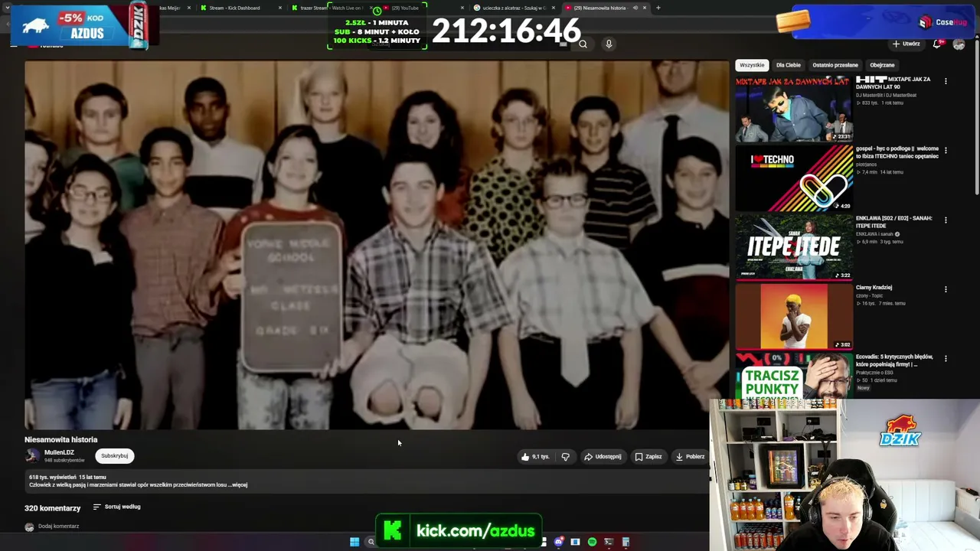The height and width of the screenshot is (551, 980).
Task: Open the Sortuj według comment sorting menu
Action: pyautogui.click(x=116, y=507)
